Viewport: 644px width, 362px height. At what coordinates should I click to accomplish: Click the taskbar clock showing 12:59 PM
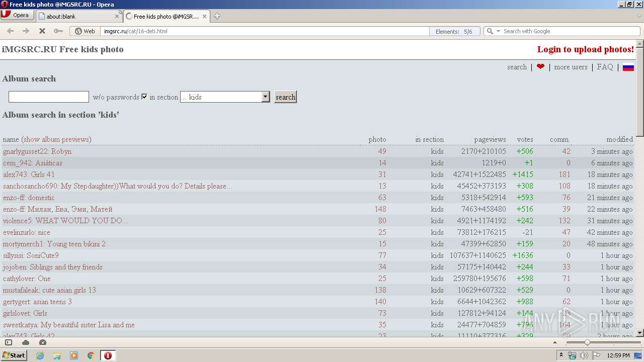click(618, 355)
